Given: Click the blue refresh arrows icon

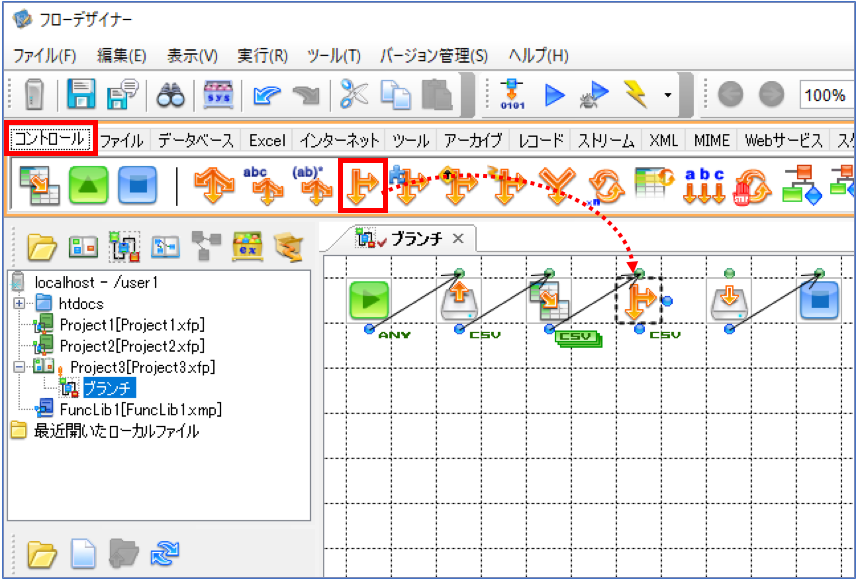Looking at the screenshot, I should point(165,553).
